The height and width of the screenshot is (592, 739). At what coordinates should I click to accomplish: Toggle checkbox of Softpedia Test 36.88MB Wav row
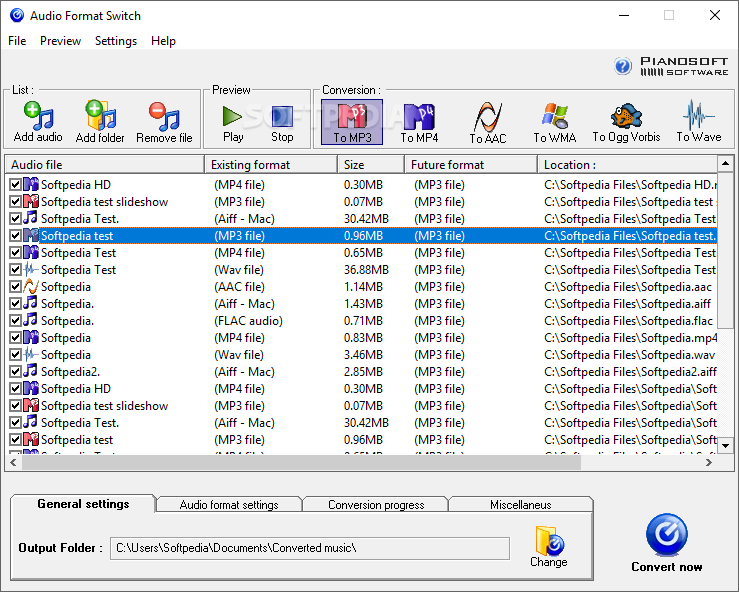15,269
